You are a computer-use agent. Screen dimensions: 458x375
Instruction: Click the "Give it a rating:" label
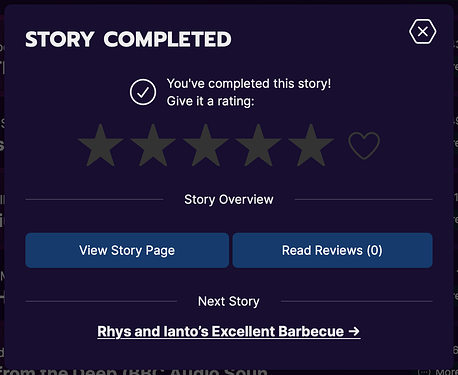210,101
